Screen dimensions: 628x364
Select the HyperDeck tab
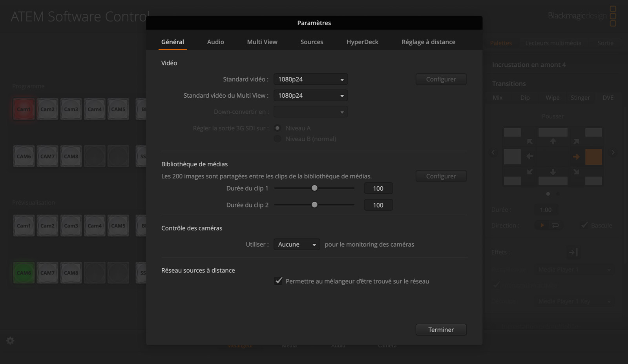(x=362, y=42)
